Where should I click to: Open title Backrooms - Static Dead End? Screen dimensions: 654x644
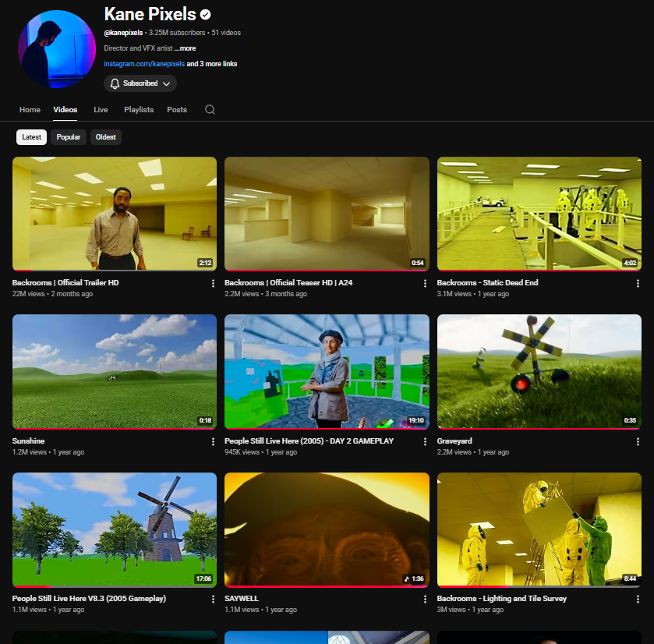488,283
